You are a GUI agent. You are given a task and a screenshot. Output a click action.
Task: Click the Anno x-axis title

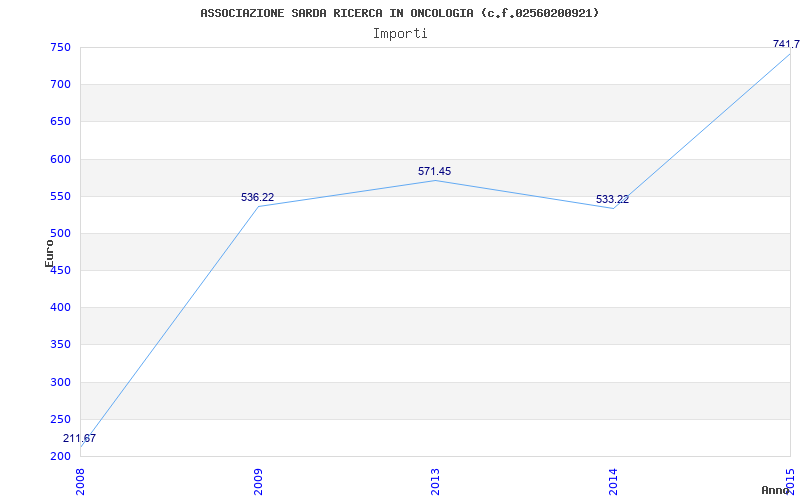tap(775, 490)
